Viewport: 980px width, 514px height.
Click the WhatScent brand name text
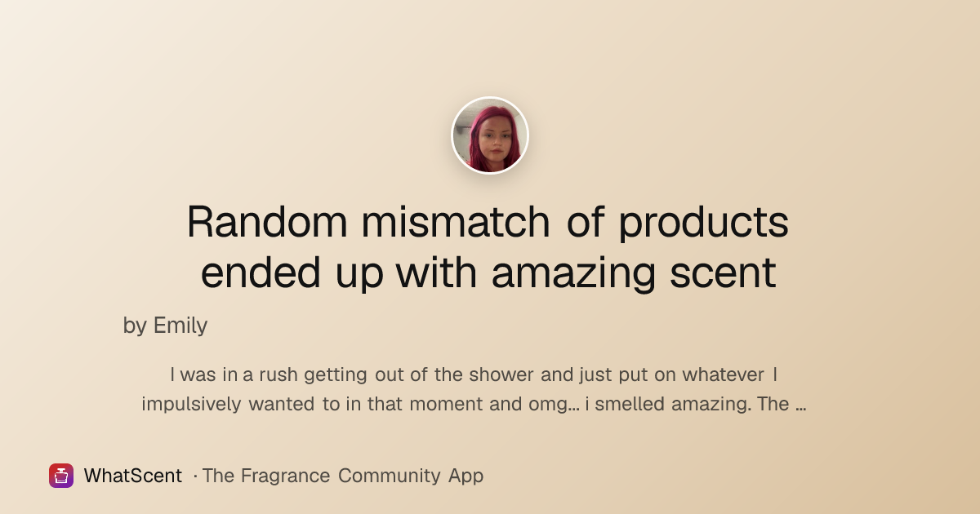tap(133, 476)
